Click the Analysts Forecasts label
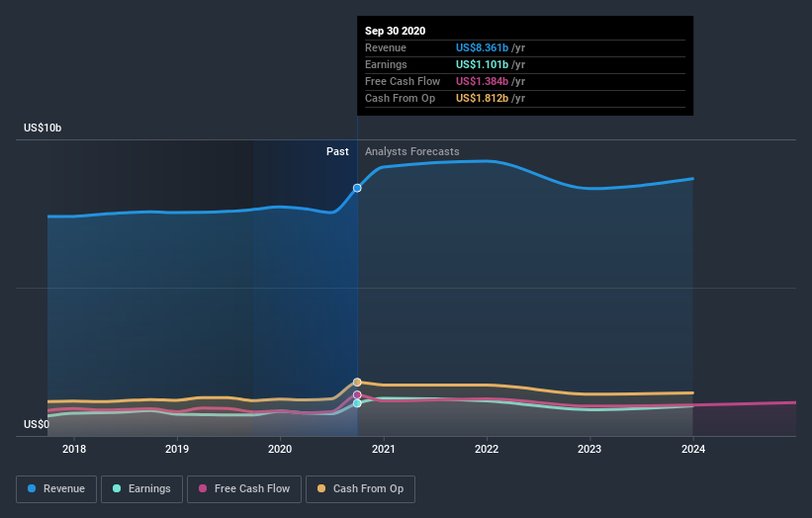 pyautogui.click(x=412, y=151)
